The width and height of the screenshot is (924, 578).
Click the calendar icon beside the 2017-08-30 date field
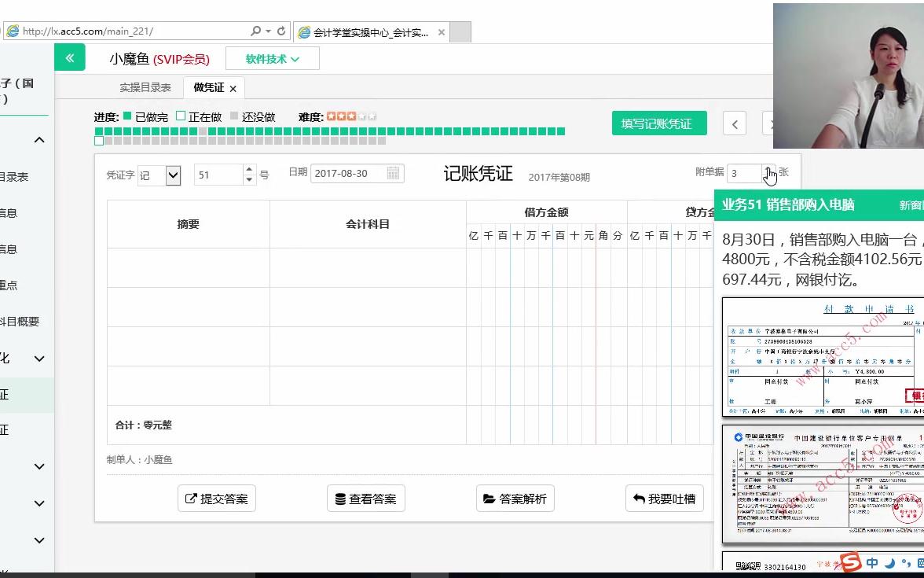coord(393,173)
